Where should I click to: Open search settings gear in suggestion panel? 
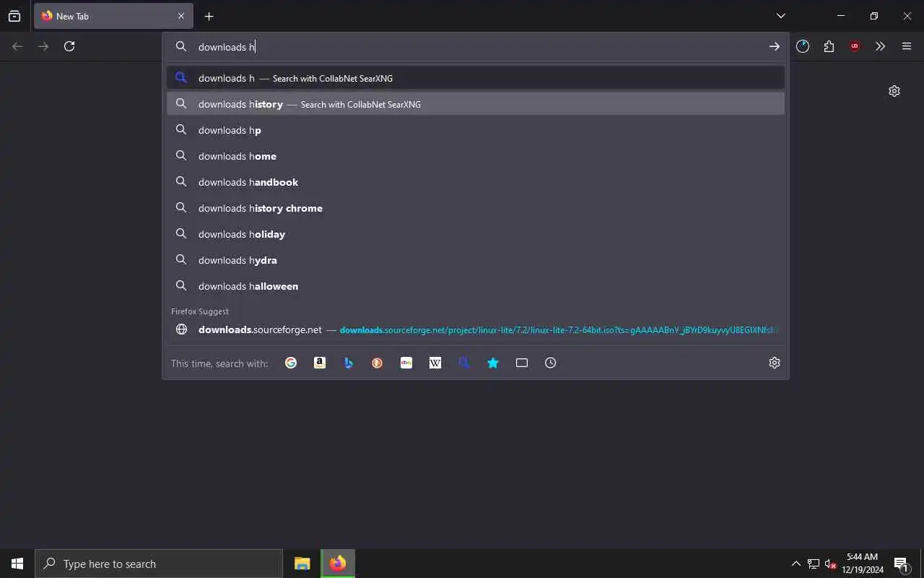coord(775,363)
